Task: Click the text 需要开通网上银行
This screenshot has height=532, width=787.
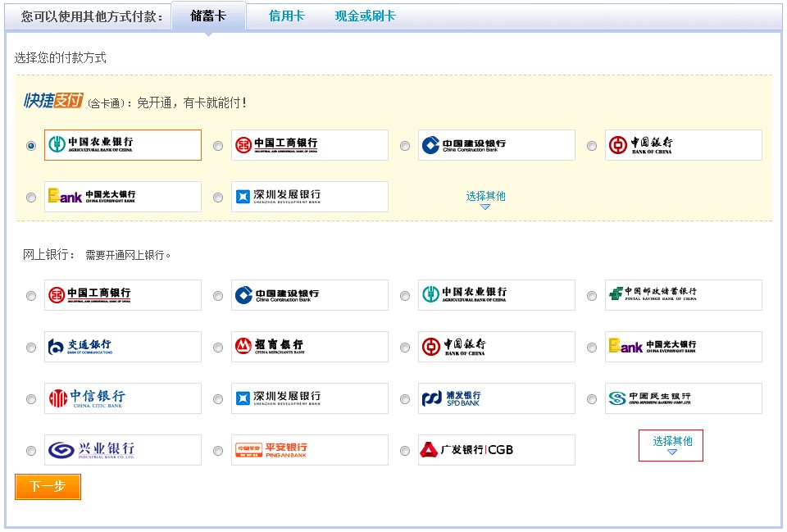Action: point(128,255)
